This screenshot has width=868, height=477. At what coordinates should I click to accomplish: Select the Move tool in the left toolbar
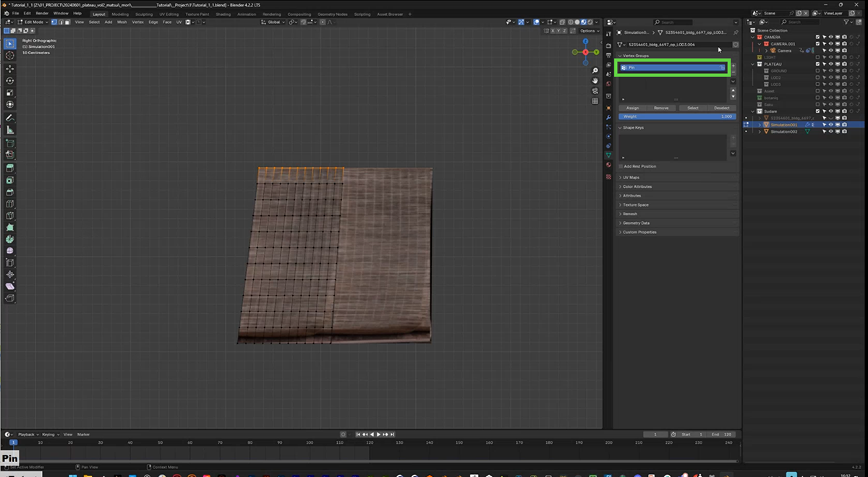10,69
